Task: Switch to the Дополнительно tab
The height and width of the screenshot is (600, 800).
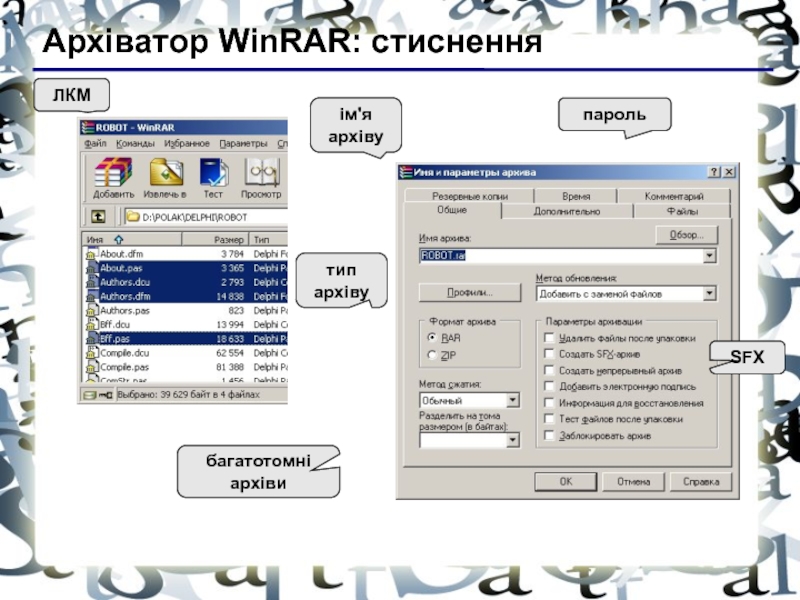Action: click(x=566, y=212)
